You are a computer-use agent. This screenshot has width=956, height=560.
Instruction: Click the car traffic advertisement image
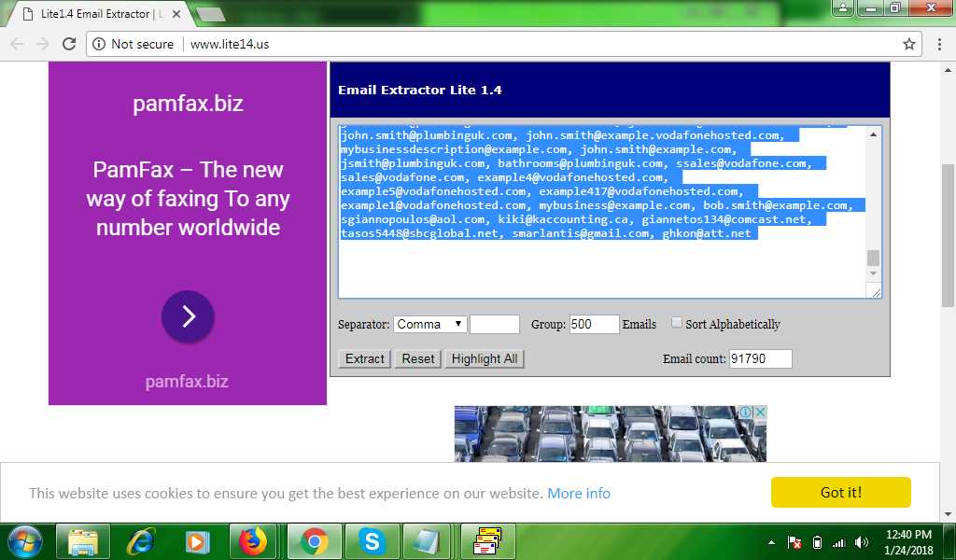[x=610, y=434]
